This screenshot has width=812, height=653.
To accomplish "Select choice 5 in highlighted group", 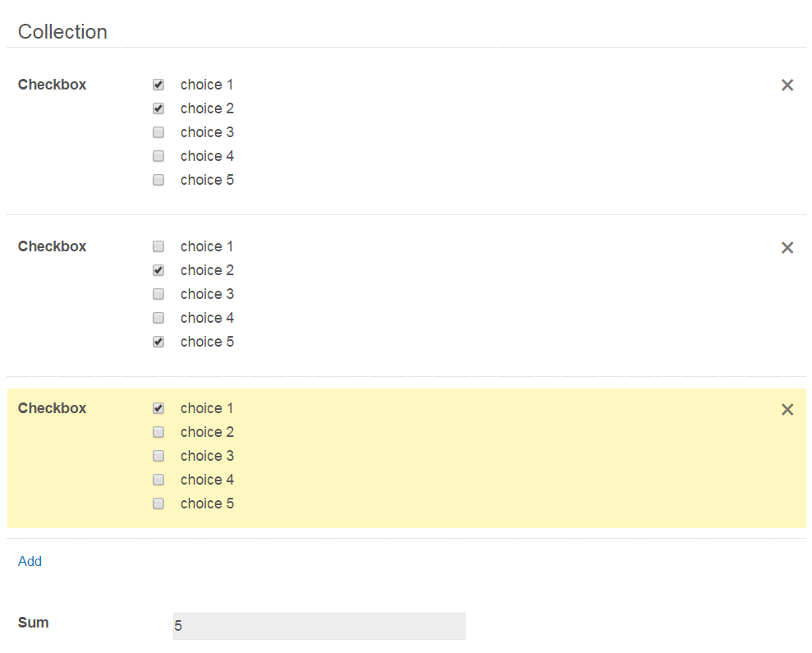I will click(158, 504).
